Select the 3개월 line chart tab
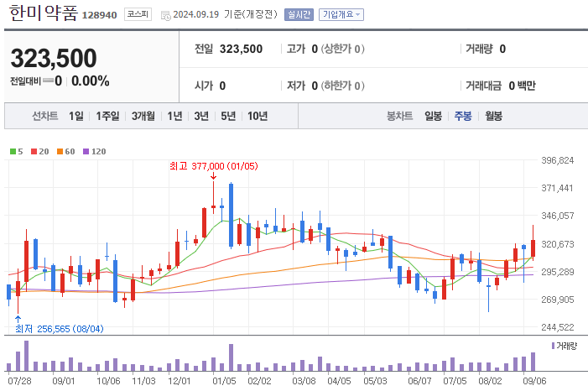Image resolution: width=588 pixels, height=391 pixels. (x=143, y=116)
